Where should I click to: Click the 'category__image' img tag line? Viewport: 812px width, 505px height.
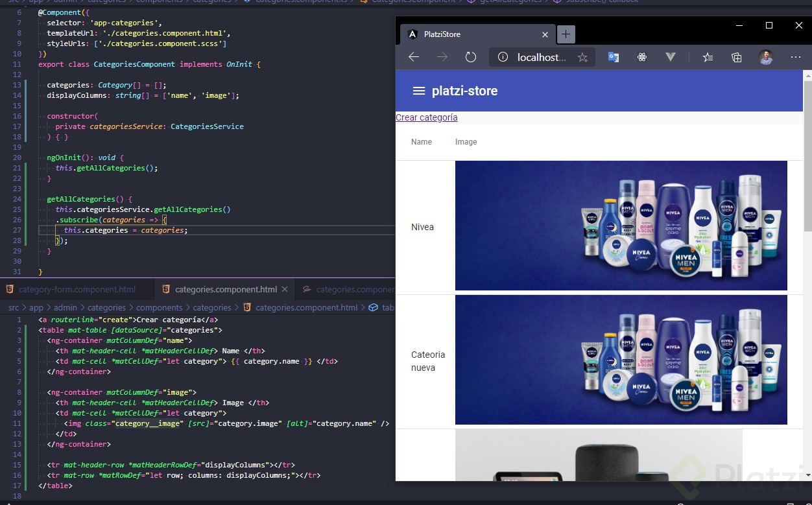(226, 423)
